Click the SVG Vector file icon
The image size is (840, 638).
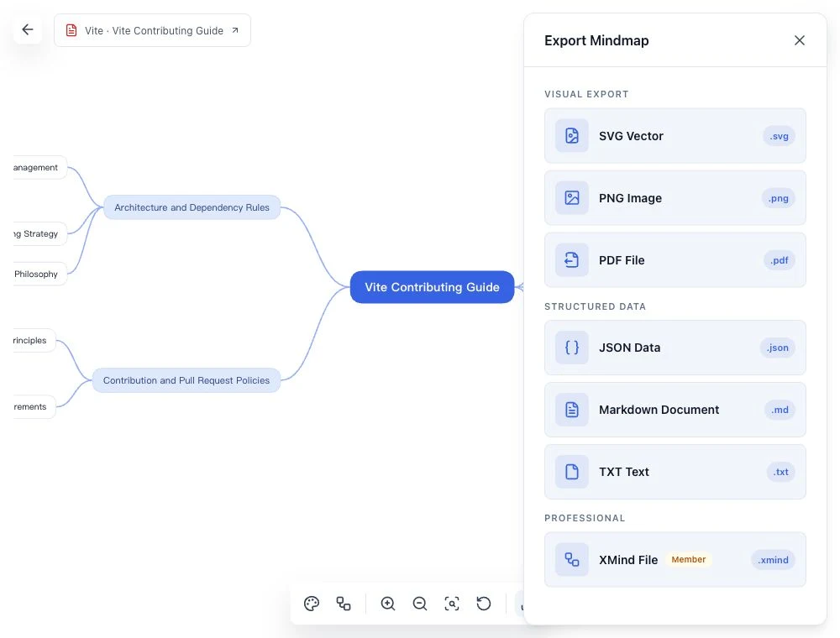571,136
